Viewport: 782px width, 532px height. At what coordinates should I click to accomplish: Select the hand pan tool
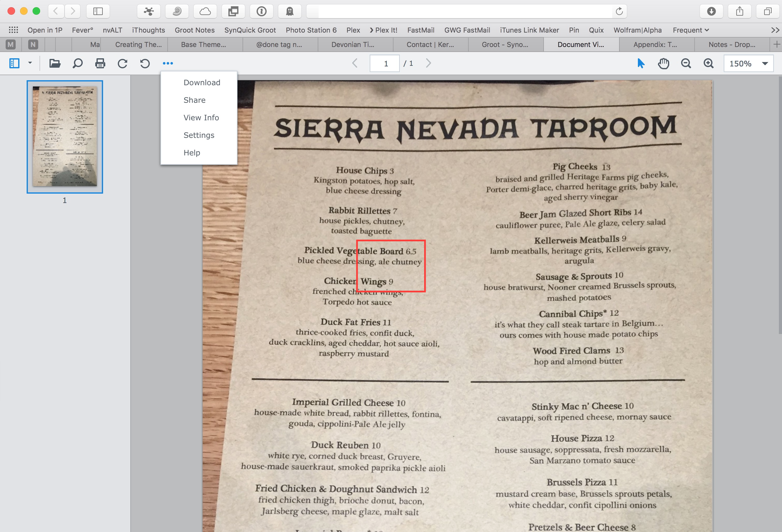click(663, 63)
